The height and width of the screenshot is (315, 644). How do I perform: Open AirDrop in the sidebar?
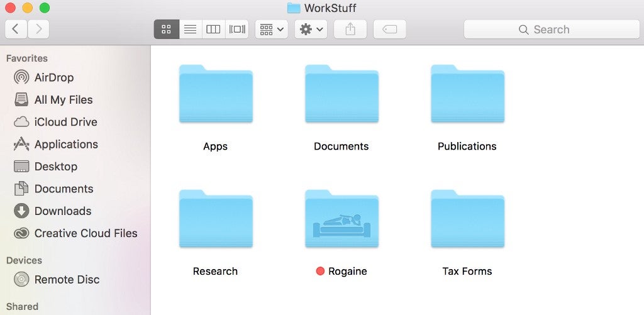click(x=75, y=77)
